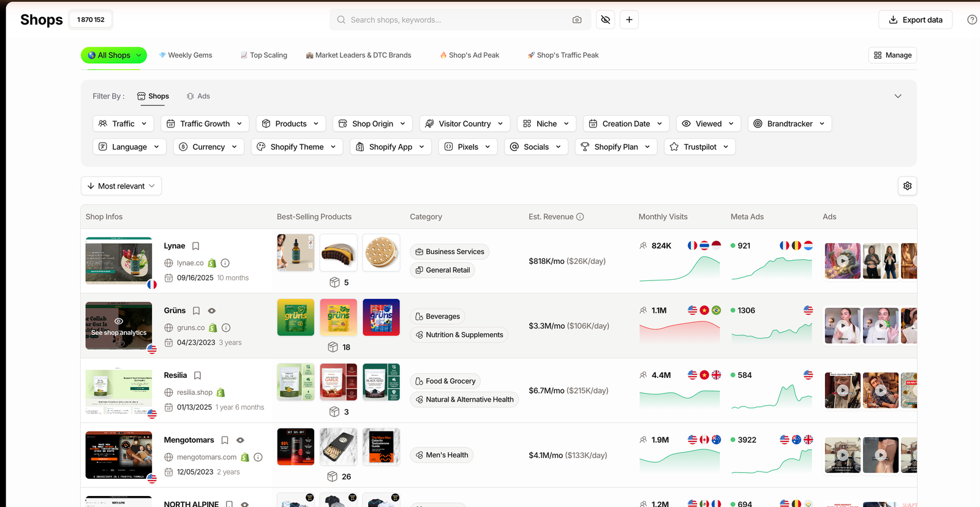The height and width of the screenshot is (507, 980).
Task: Click the info icon beside gruns.co
Action: point(226,328)
